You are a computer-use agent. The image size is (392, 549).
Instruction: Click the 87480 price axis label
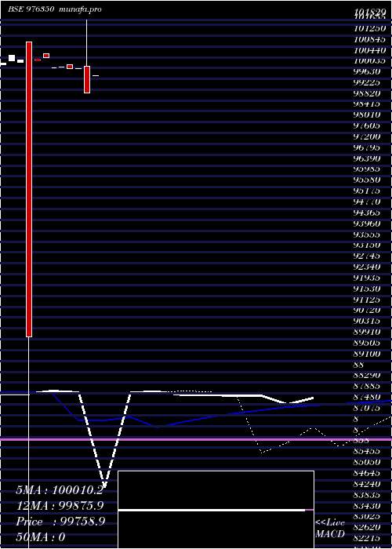coord(367,397)
